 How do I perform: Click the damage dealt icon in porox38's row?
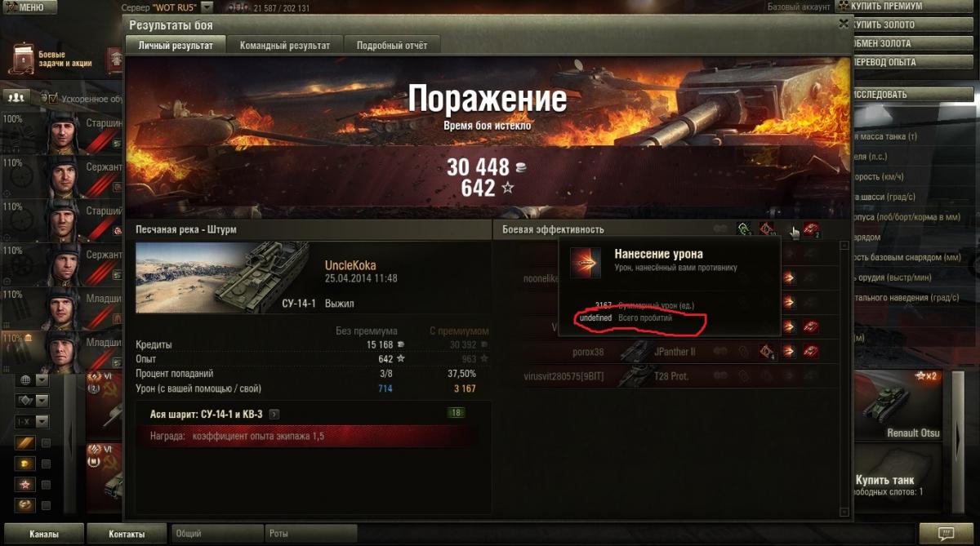point(790,352)
